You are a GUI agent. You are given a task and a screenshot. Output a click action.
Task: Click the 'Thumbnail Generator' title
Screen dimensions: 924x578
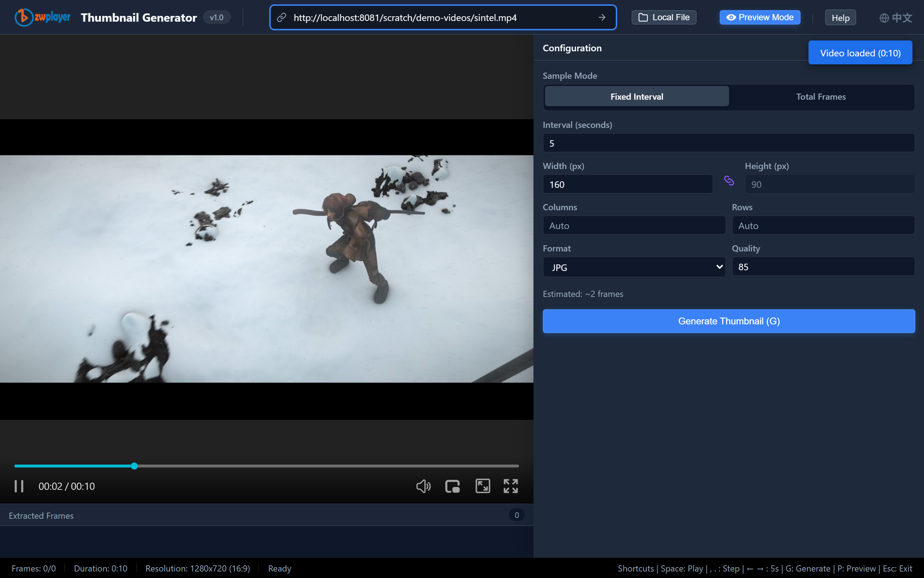tap(139, 18)
